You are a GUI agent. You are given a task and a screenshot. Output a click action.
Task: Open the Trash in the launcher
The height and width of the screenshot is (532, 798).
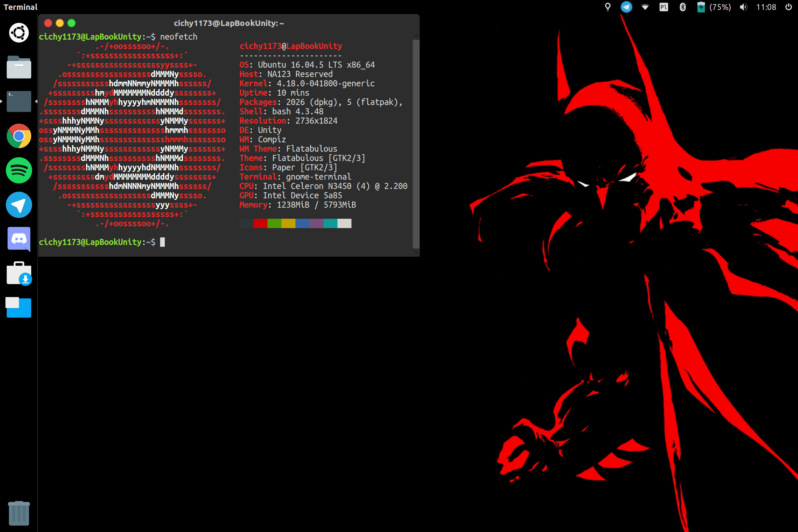pos(19,513)
